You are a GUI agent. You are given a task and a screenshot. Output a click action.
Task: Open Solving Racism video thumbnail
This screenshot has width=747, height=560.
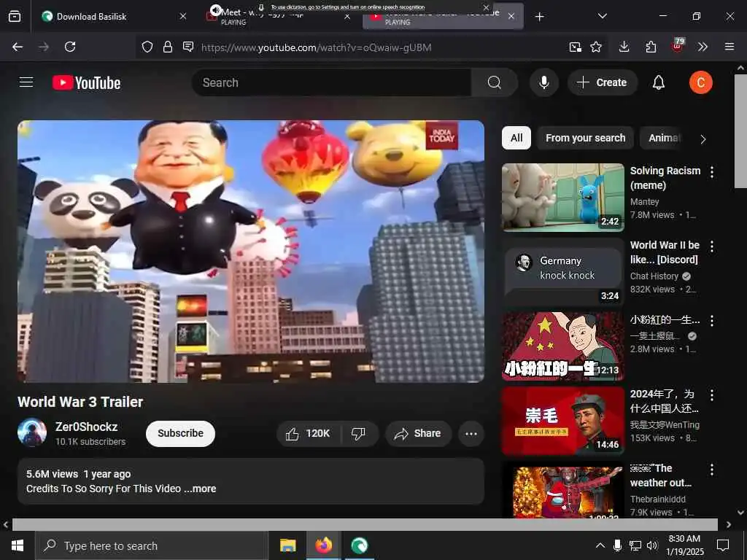(x=562, y=197)
